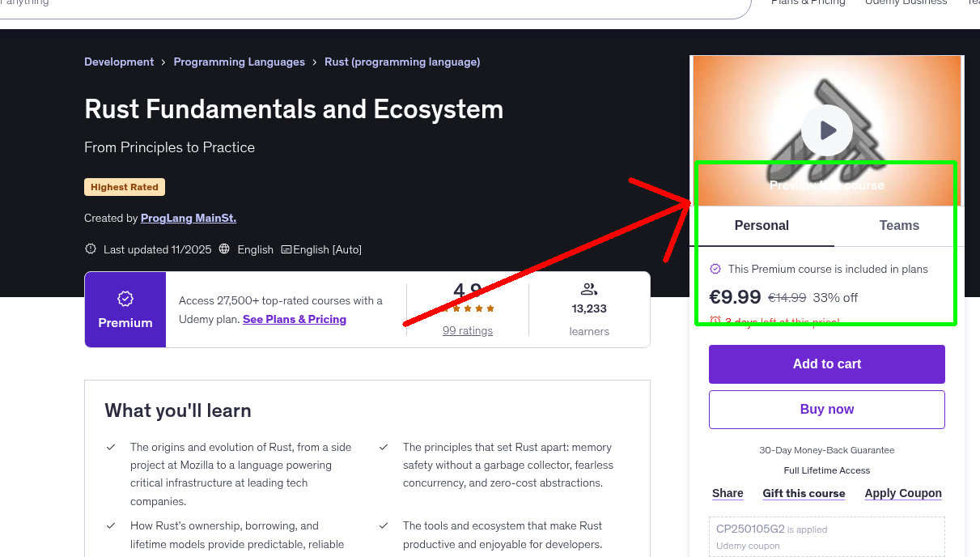
Task: View the 99 ratings
Action: 467,330
